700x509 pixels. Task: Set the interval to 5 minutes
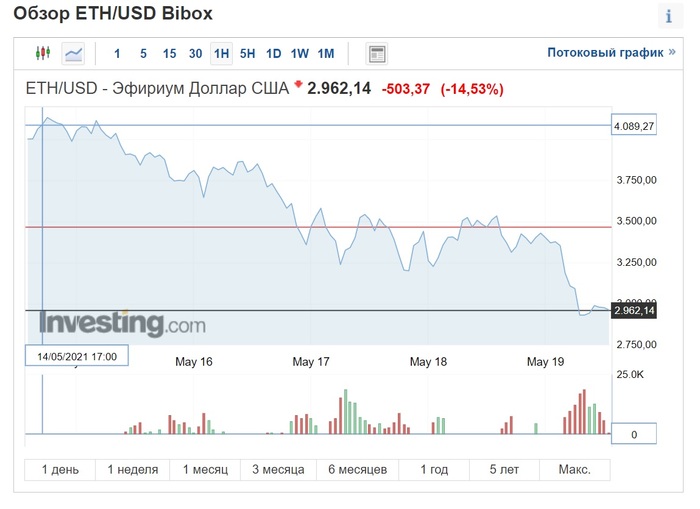pos(143,53)
